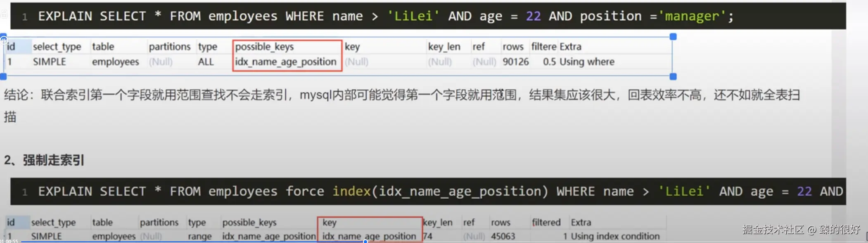The width and height of the screenshot is (868, 243).
Task: Click 'key' header in second result table
Action: point(330,222)
